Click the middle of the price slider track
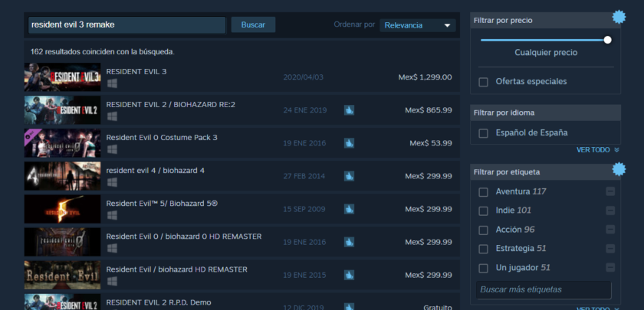 pyautogui.click(x=544, y=40)
